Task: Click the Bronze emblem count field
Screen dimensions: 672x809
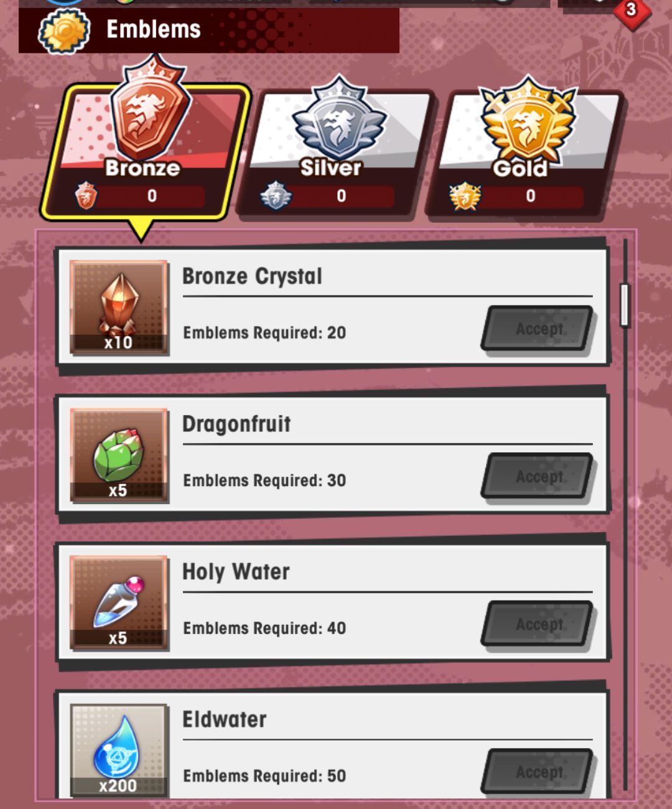Action: 152,196
